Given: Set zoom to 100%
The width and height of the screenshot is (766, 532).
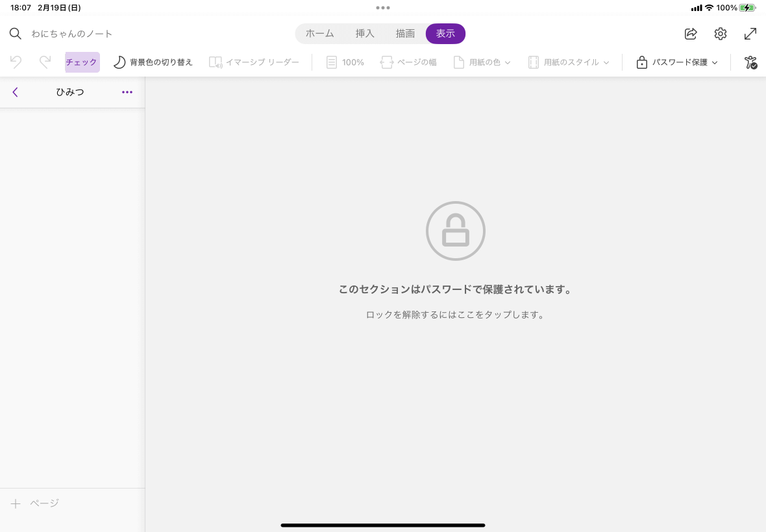Looking at the screenshot, I should coord(345,62).
